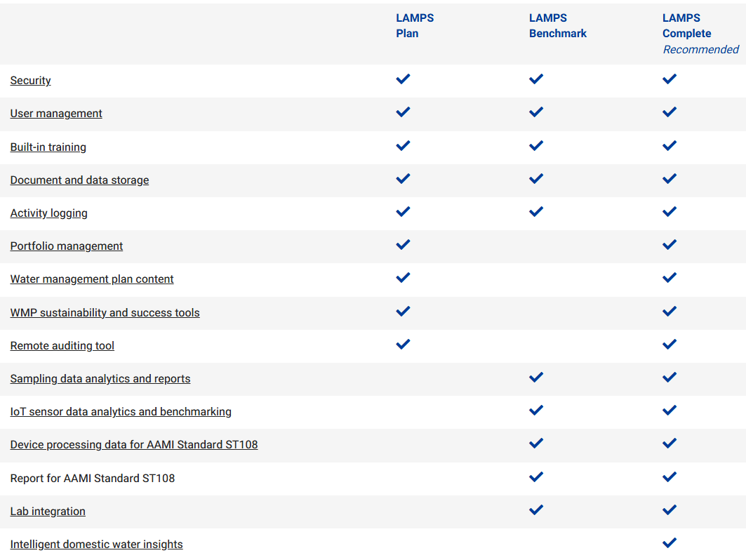
Task: Click Activity logging checkmark in LAMPS Benchmark column
Action: click(536, 211)
